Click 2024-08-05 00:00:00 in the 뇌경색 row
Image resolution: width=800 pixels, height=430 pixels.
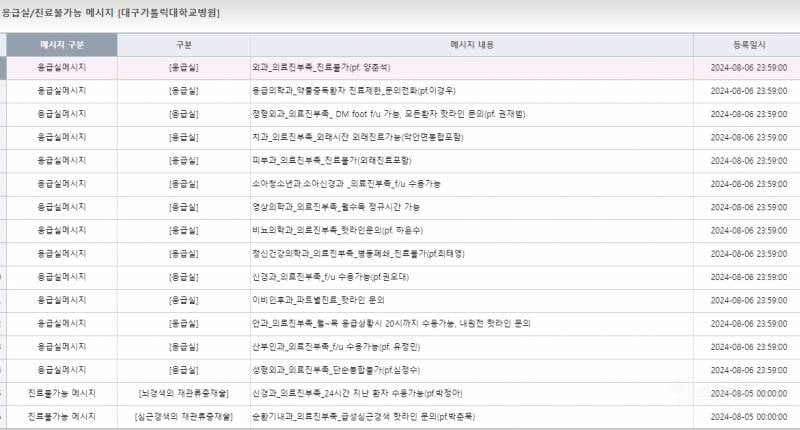pyautogui.click(x=748, y=393)
